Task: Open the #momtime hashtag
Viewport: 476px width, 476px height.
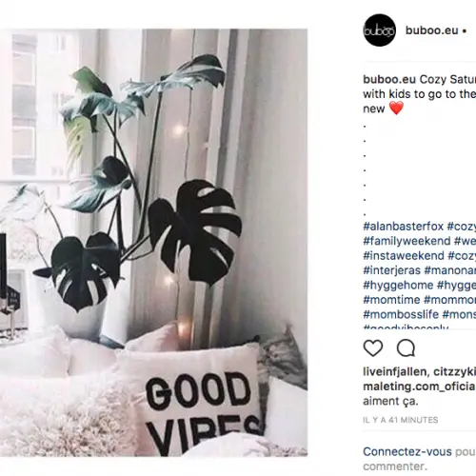Action: 391,300
